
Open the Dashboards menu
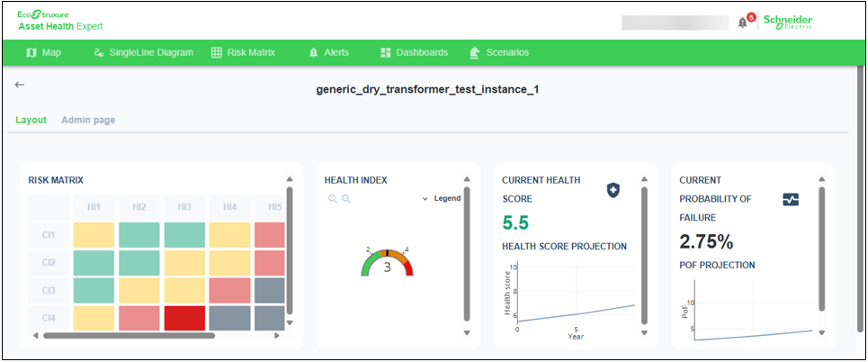pos(414,52)
